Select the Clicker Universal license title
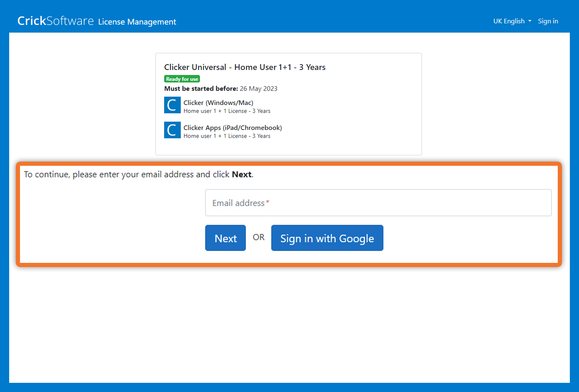 click(245, 67)
